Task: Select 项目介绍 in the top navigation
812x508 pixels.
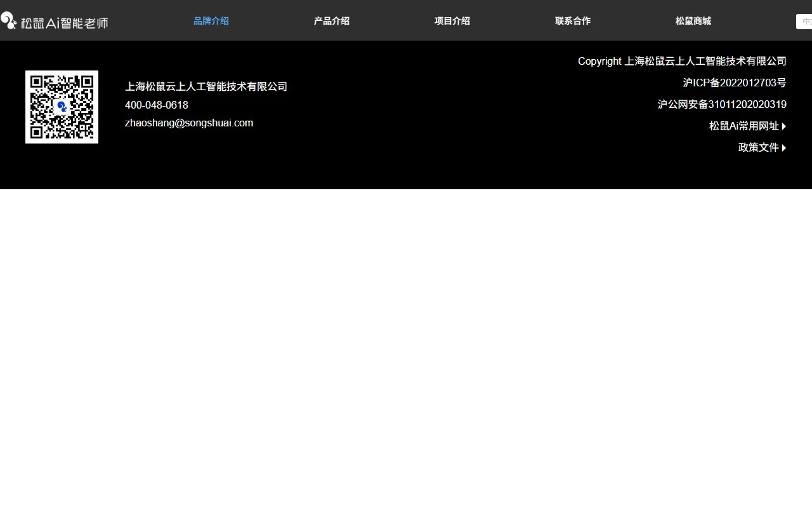Action: 452,21
